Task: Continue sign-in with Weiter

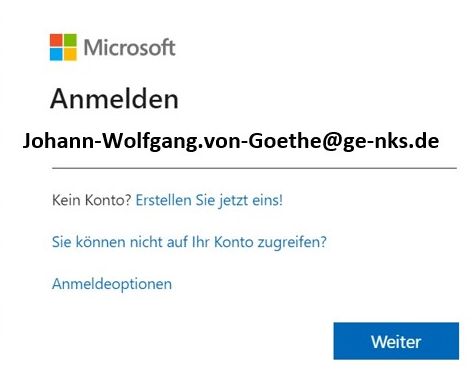Action: tap(396, 341)
